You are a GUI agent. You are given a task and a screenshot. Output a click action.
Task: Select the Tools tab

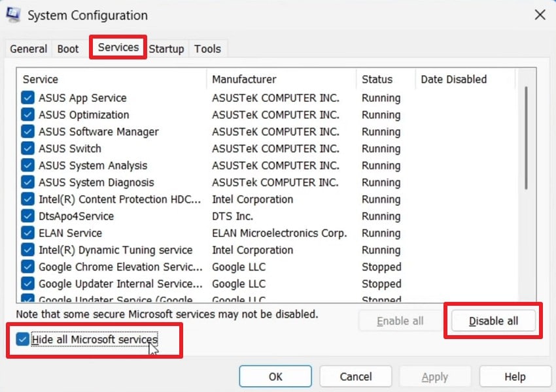[x=207, y=48]
